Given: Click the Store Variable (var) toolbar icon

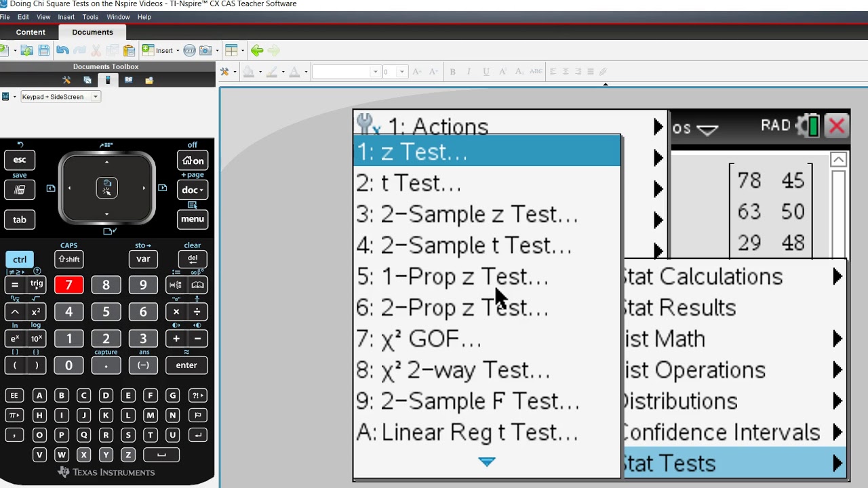Looking at the screenshot, I should point(190,50).
